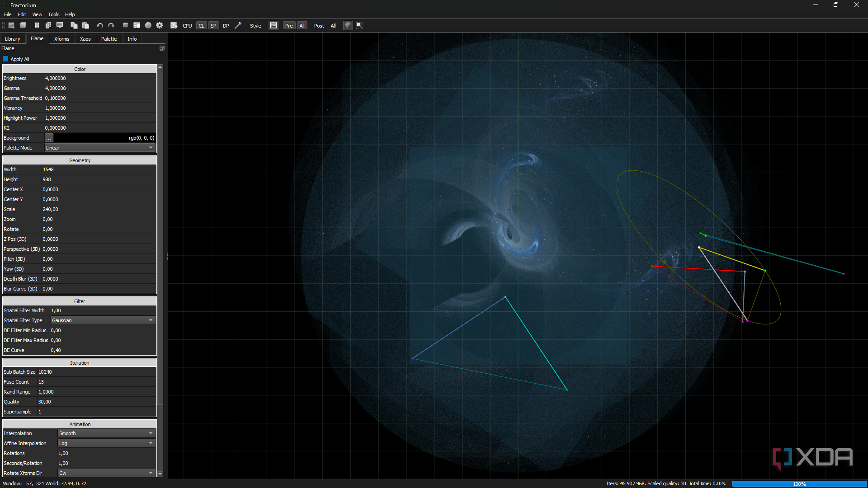Screen dimensions: 868x488
Task: Open the Tools menu
Action: (x=54, y=14)
